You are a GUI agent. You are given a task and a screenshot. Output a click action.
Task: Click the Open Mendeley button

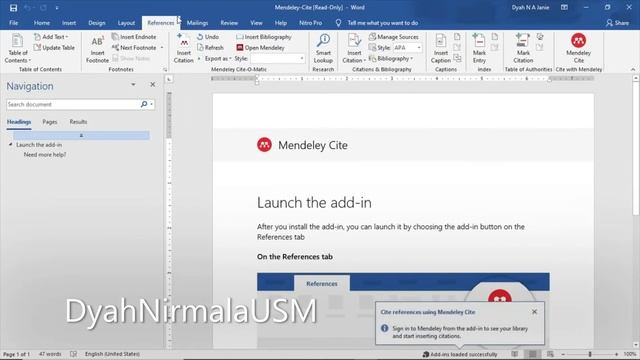[x=260, y=48]
